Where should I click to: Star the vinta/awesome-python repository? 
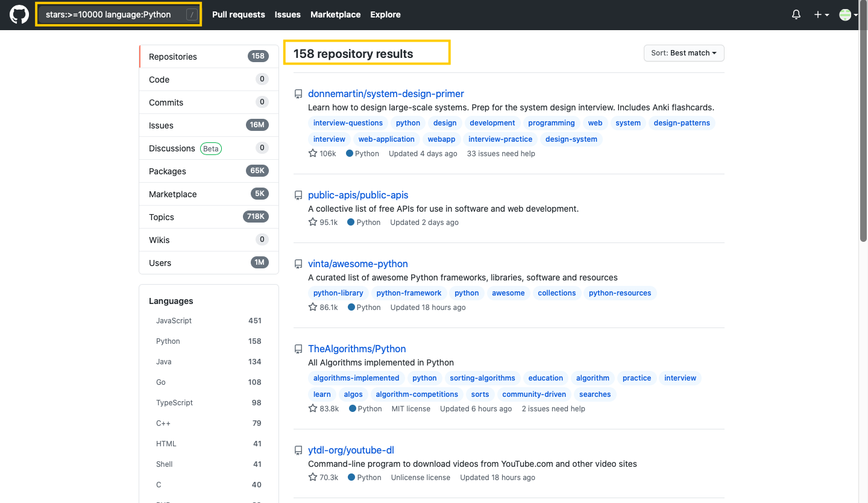tap(312, 306)
